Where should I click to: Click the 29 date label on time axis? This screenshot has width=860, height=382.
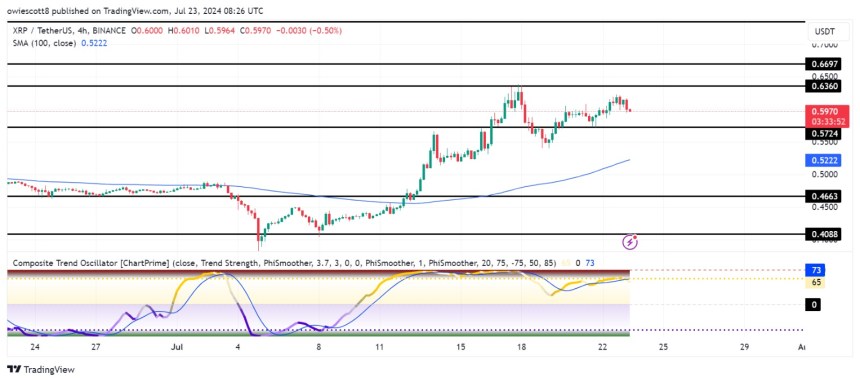tap(744, 347)
